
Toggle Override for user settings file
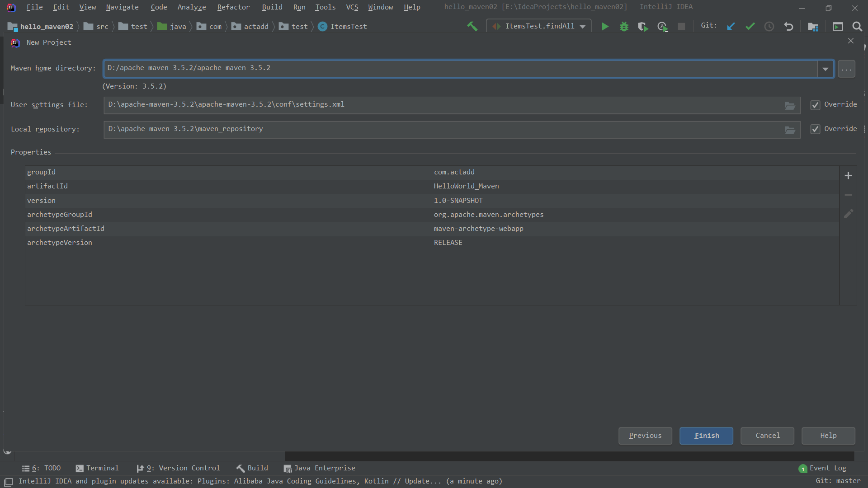pos(815,105)
